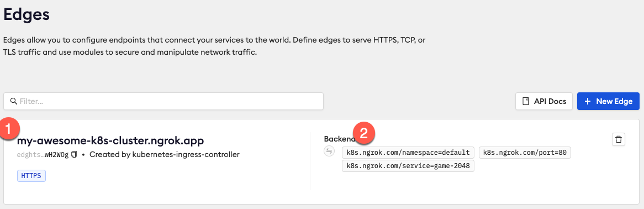Delete the edge using the trash icon
Viewport: 644px width, 209px height.
coord(619,139)
